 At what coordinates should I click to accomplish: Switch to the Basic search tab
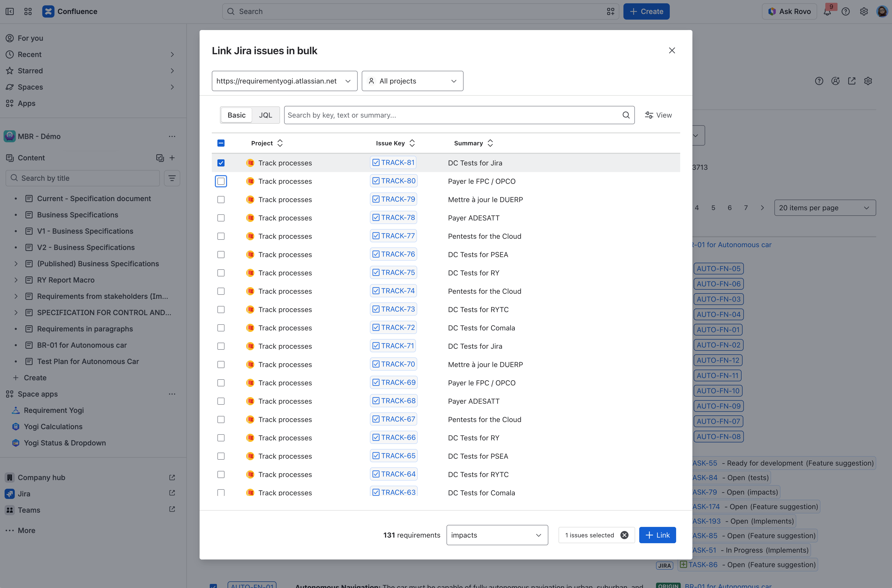click(x=236, y=115)
